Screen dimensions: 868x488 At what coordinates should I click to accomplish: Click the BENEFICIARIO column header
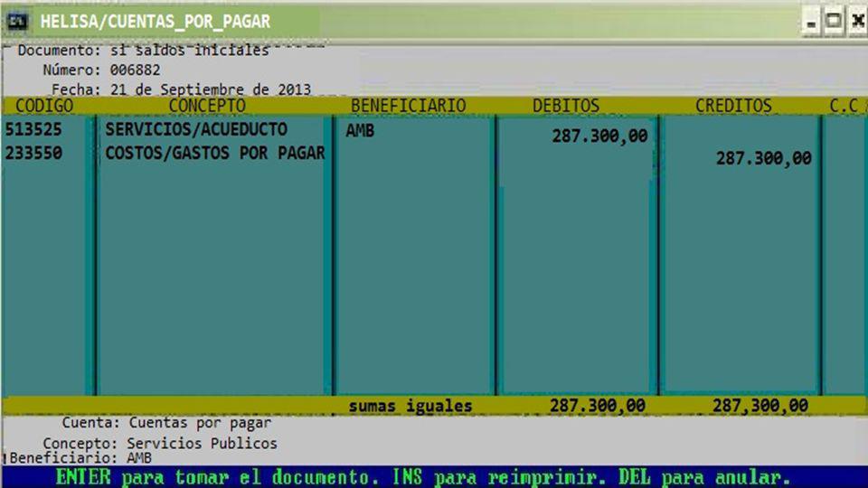pos(408,106)
